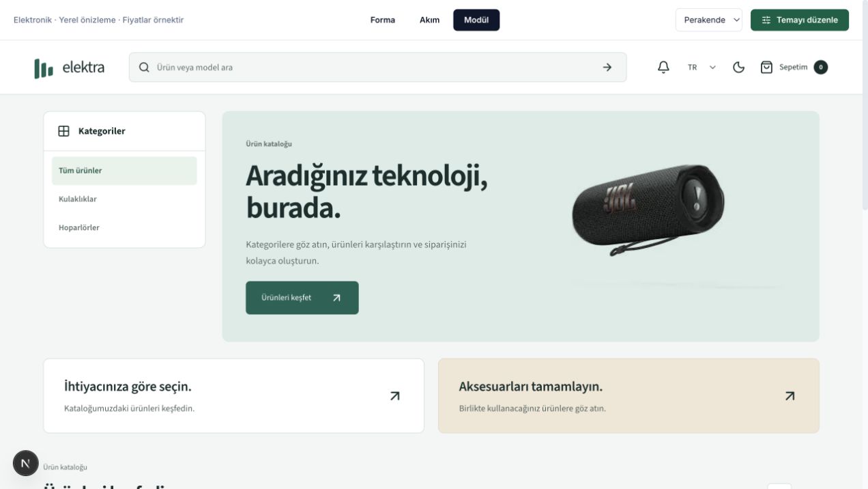Click the search magnifier icon

144,67
